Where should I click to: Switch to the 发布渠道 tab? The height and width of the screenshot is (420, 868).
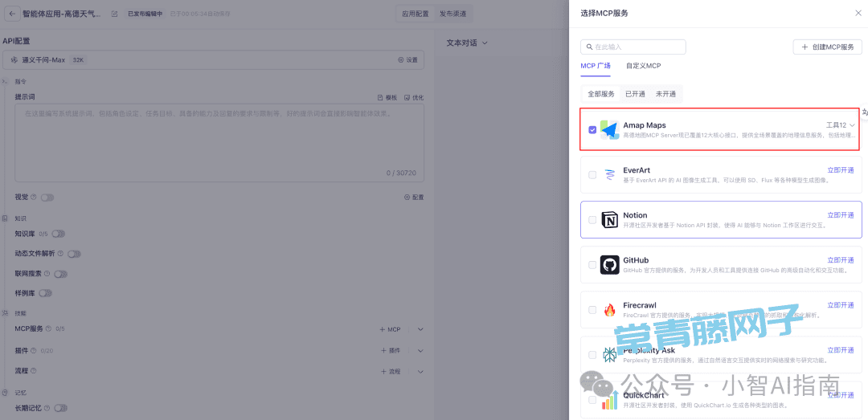pos(452,14)
